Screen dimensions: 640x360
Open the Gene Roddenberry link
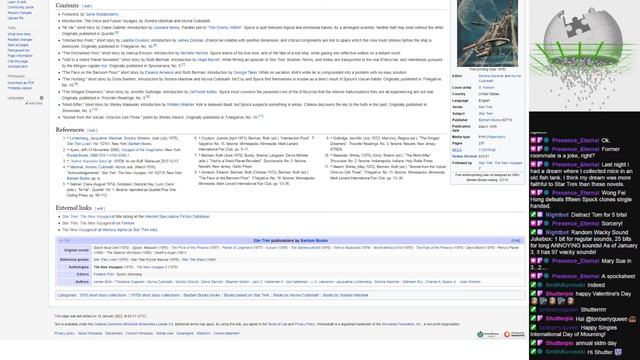pyautogui.click(x=102, y=14)
